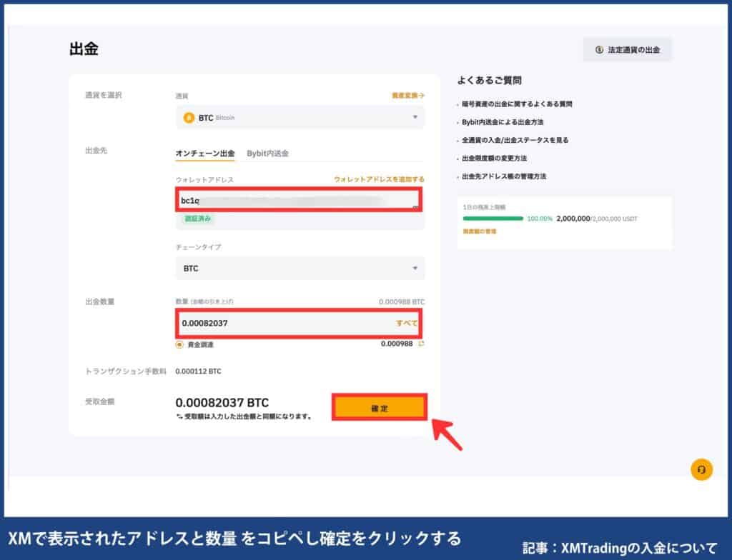Click the 100.00% percentage text
Image resolution: width=732 pixels, height=560 pixels.
540,219
